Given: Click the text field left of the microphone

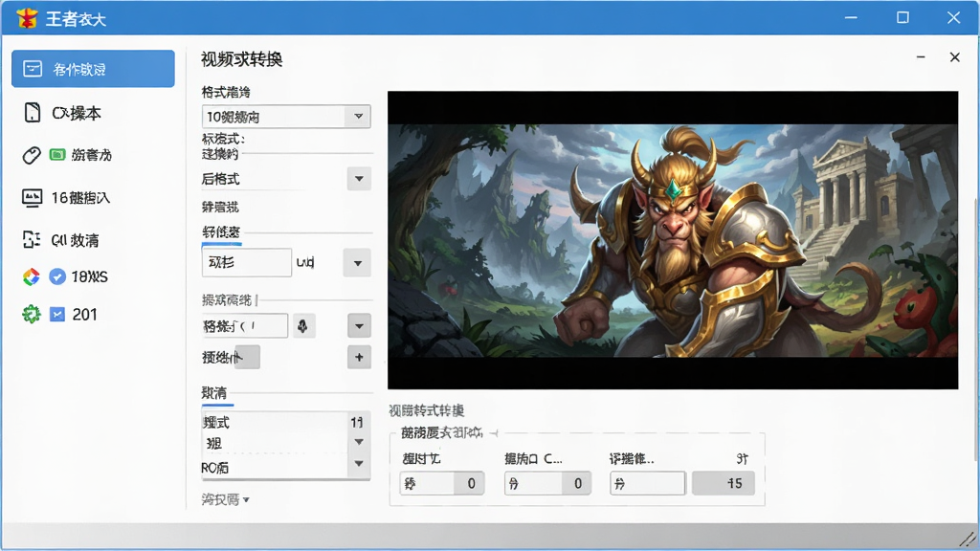Looking at the screenshot, I should (245, 326).
